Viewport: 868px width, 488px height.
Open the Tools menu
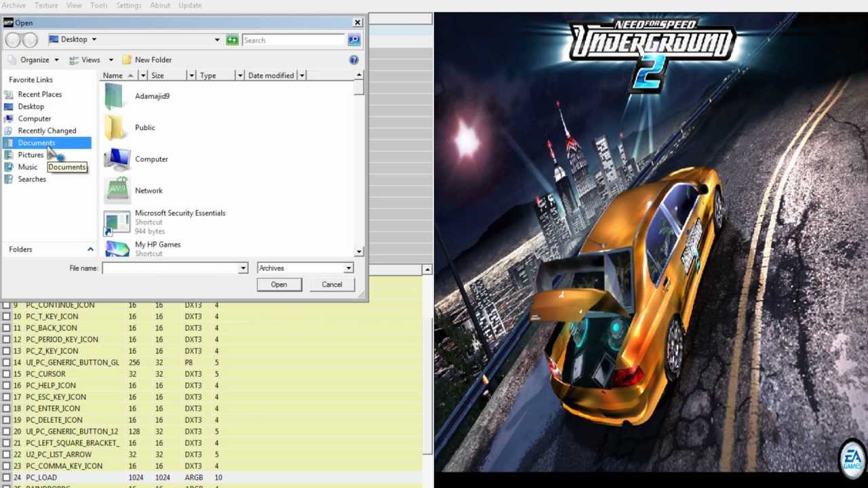99,5
